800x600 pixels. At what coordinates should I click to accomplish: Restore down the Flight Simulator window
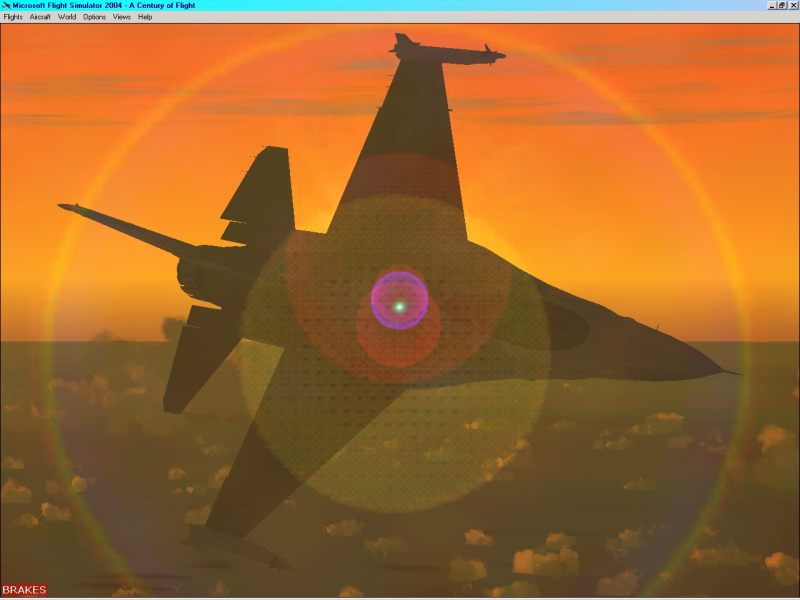pos(782,5)
